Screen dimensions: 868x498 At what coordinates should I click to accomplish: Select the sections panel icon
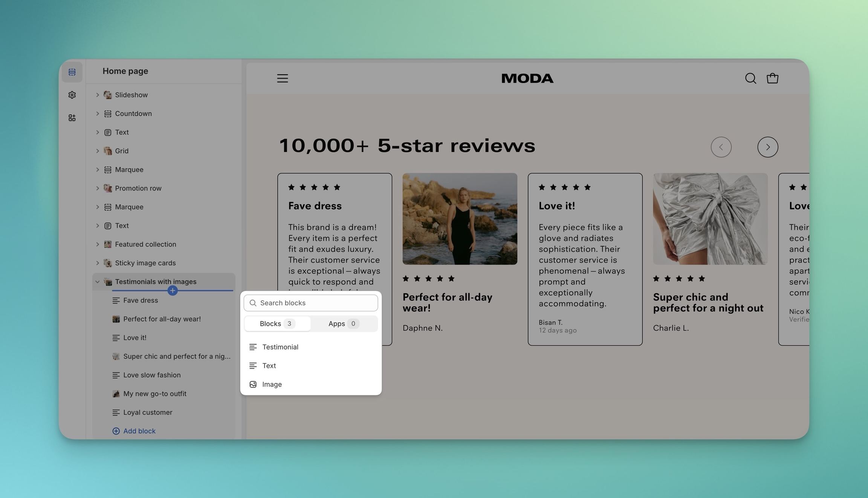click(72, 72)
